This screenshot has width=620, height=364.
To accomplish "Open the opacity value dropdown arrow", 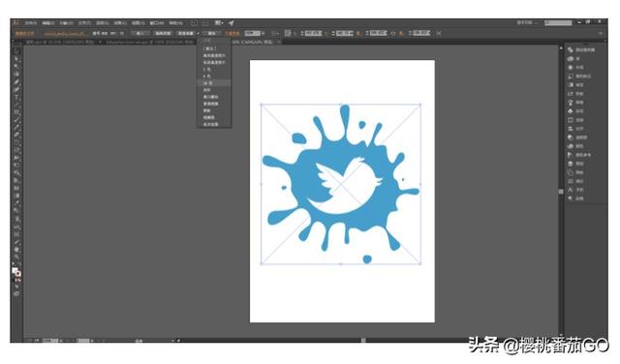I will click(x=263, y=33).
